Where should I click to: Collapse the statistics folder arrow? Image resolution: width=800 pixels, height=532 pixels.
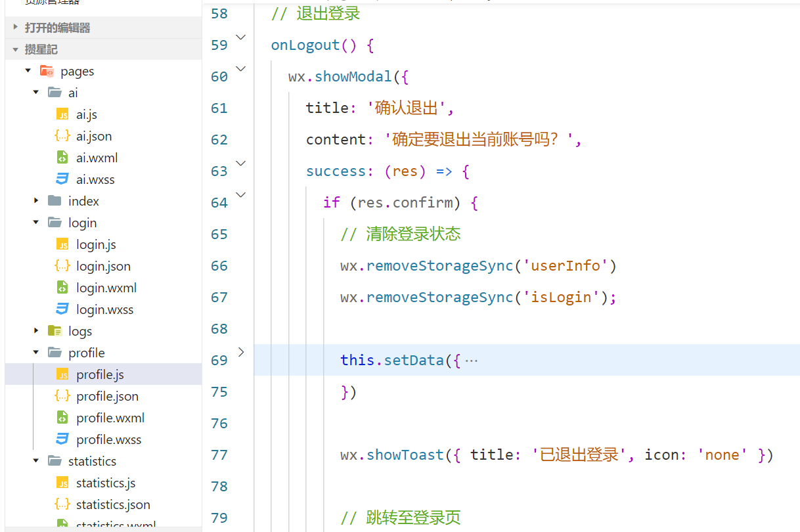(x=36, y=461)
